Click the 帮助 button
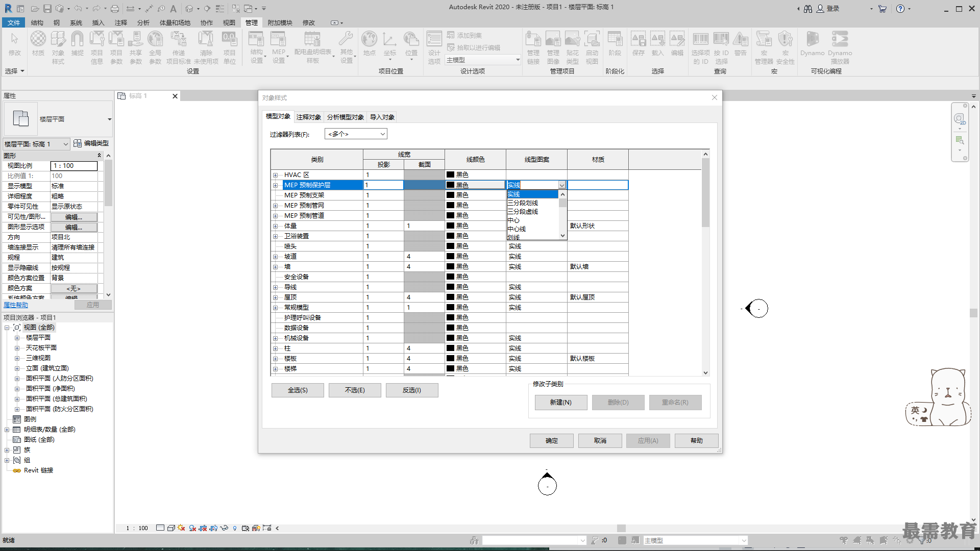The height and width of the screenshot is (551, 980). click(697, 441)
